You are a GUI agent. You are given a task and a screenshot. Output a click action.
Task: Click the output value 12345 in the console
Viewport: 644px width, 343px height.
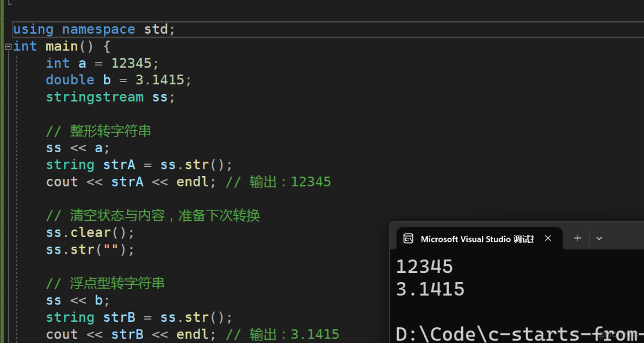(x=424, y=266)
